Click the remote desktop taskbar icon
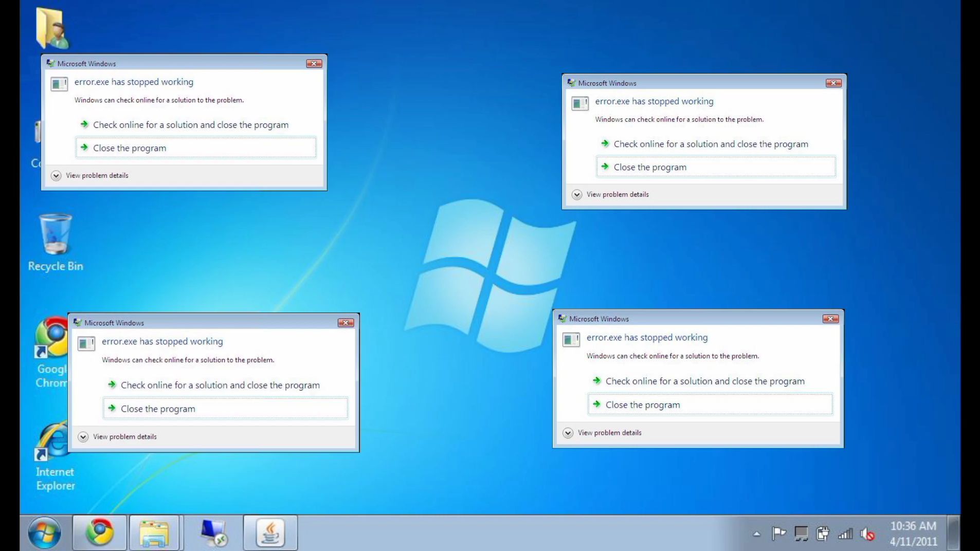 click(214, 532)
